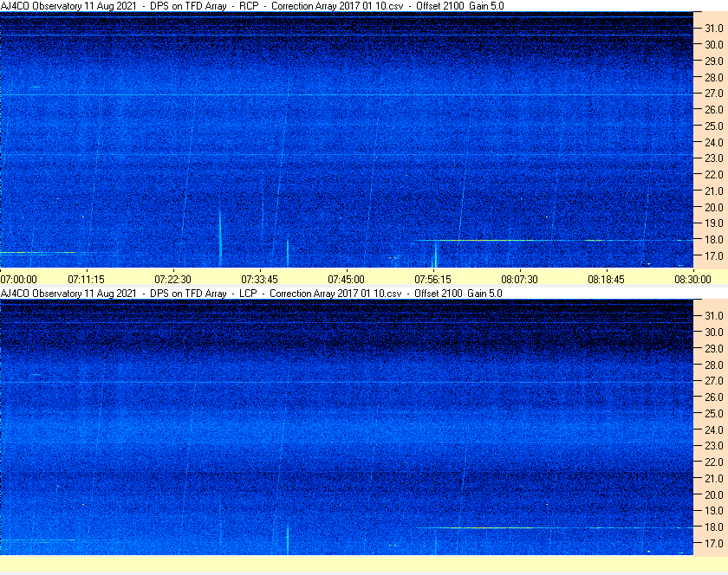This screenshot has height=575, width=728.
Task: Click the 07:33:45 time tick label
Action: pos(259,280)
